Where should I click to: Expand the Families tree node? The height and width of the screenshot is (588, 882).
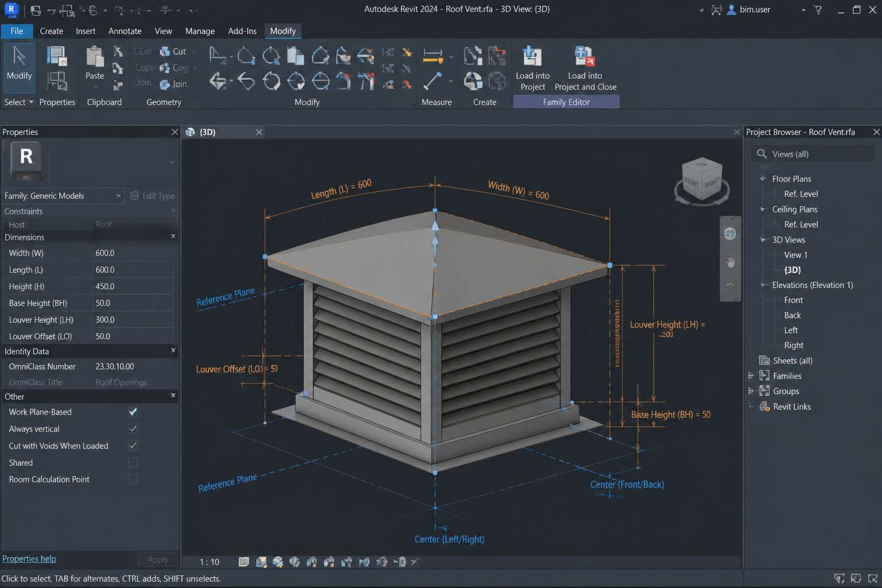pyautogui.click(x=751, y=376)
